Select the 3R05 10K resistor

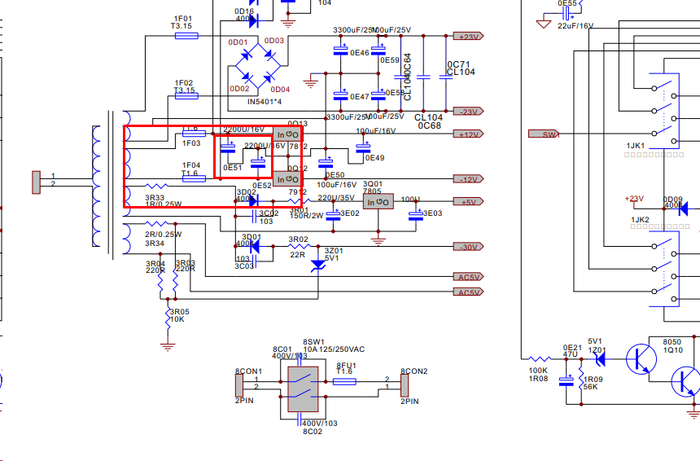click(x=168, y=318)
